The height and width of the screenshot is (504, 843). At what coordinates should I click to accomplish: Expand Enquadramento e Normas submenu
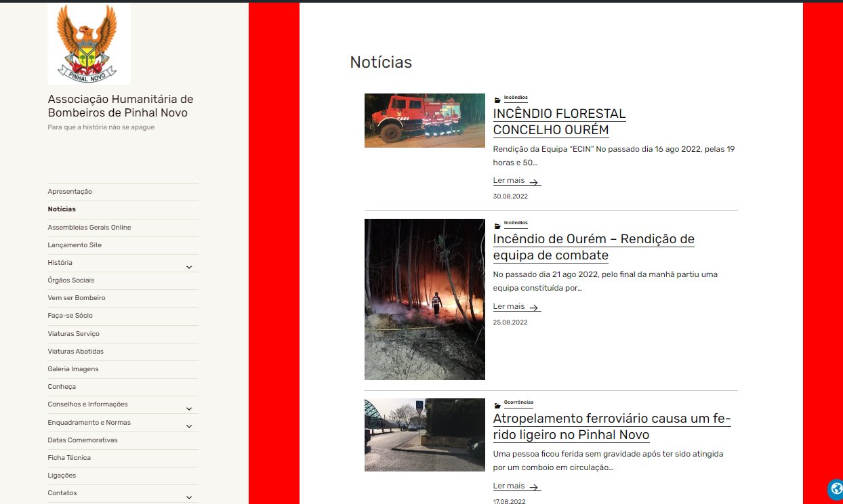pos(189,426)
